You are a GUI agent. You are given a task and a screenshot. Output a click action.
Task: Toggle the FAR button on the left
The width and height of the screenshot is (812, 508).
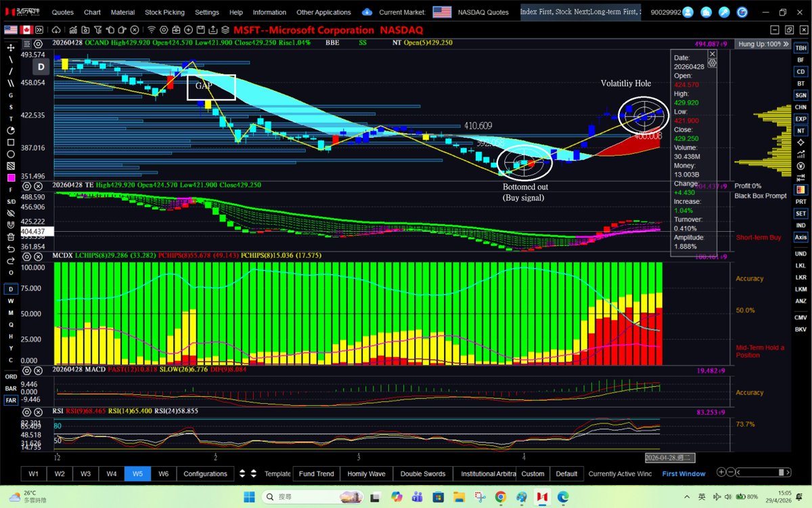(11, 400)
